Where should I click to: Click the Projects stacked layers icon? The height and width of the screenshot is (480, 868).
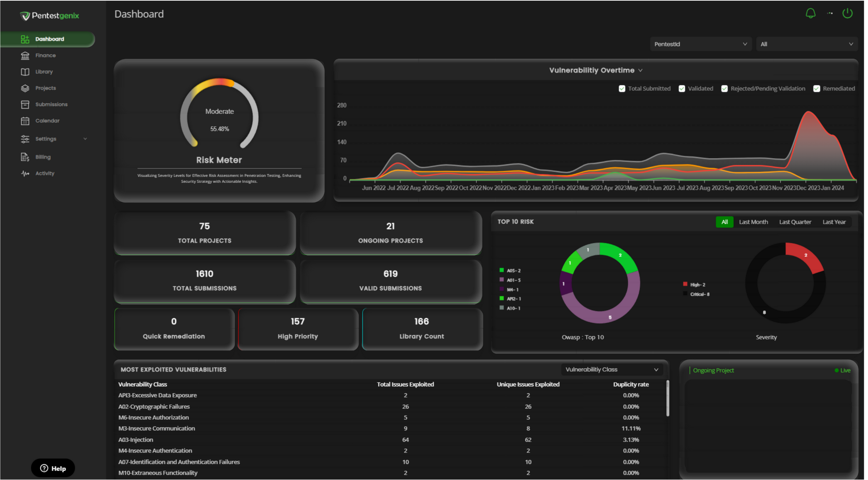click(25, 88)
